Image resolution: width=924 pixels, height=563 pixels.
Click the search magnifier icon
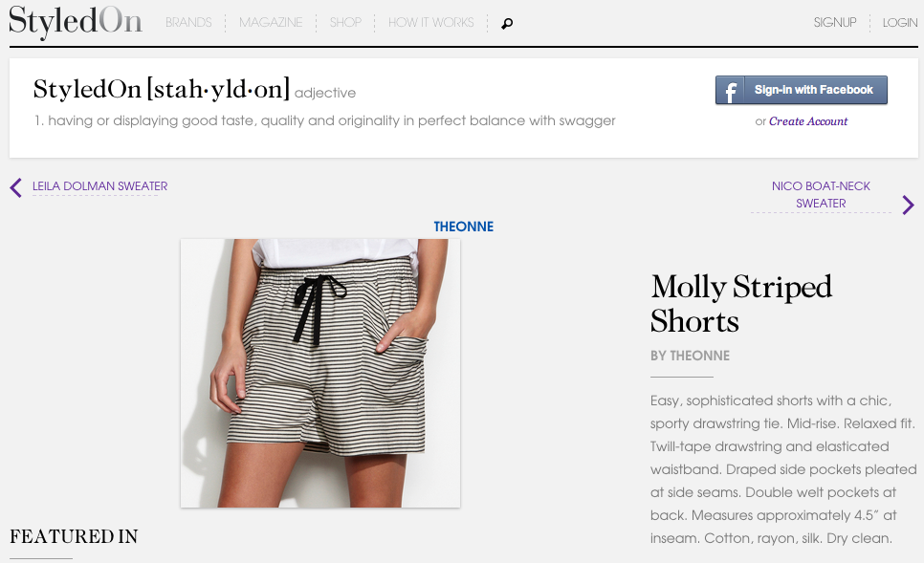click(507, 23)
